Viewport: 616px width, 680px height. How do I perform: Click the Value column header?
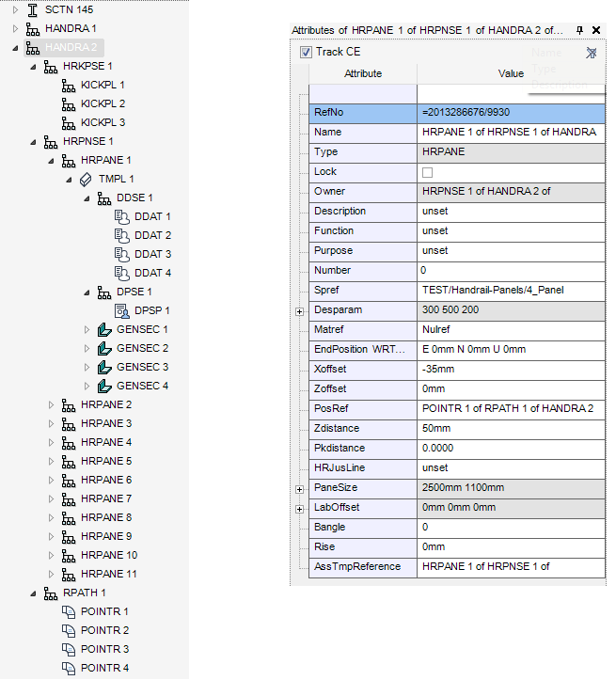pos(511,72)
